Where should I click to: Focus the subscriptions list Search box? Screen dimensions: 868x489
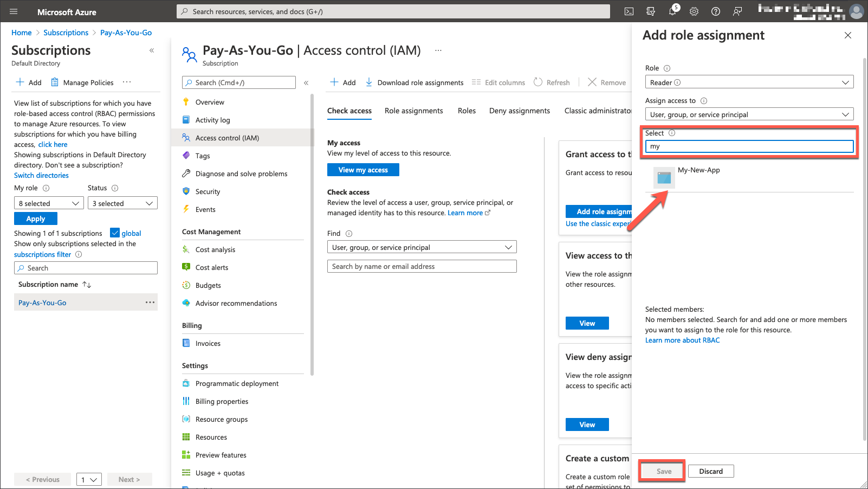click(x=86, y=268)
